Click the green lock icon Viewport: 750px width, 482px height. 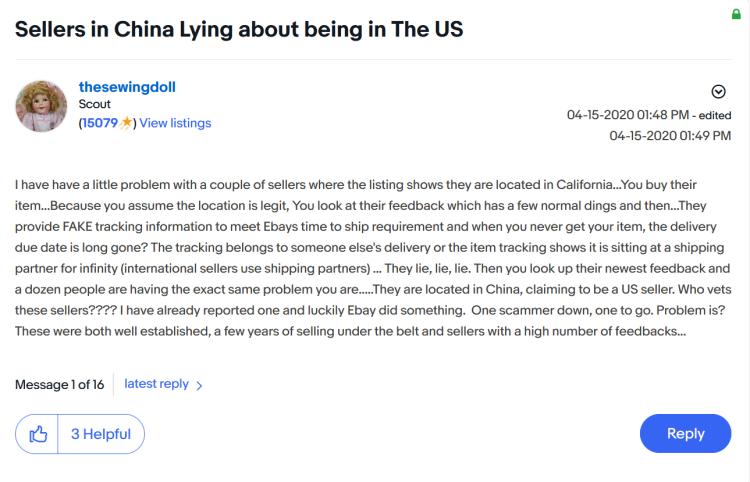pyautogui.click(x=736, y=14)
